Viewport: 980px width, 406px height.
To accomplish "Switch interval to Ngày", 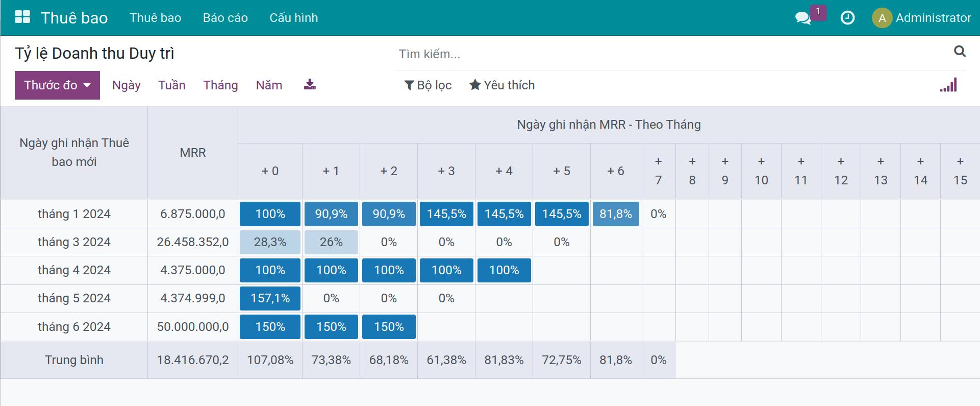I will pos(127,85).
